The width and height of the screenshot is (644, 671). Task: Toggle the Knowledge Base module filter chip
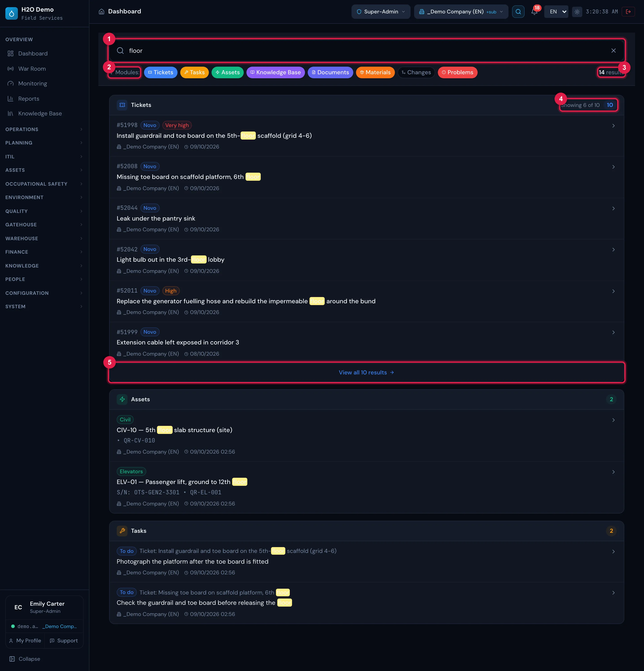point(275,72)
